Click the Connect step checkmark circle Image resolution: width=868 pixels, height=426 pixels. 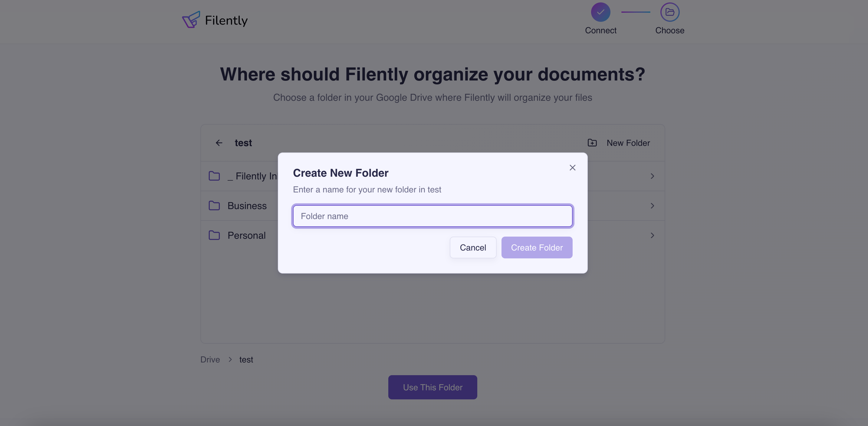pyautogui.click(x=600, y=12)
